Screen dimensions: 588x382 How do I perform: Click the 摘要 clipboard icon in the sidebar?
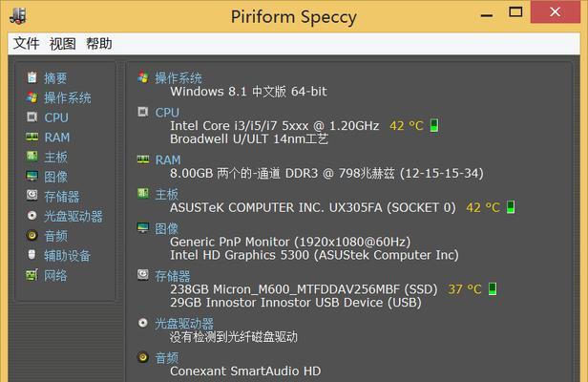pyautogui.click(x=31, y=77)
